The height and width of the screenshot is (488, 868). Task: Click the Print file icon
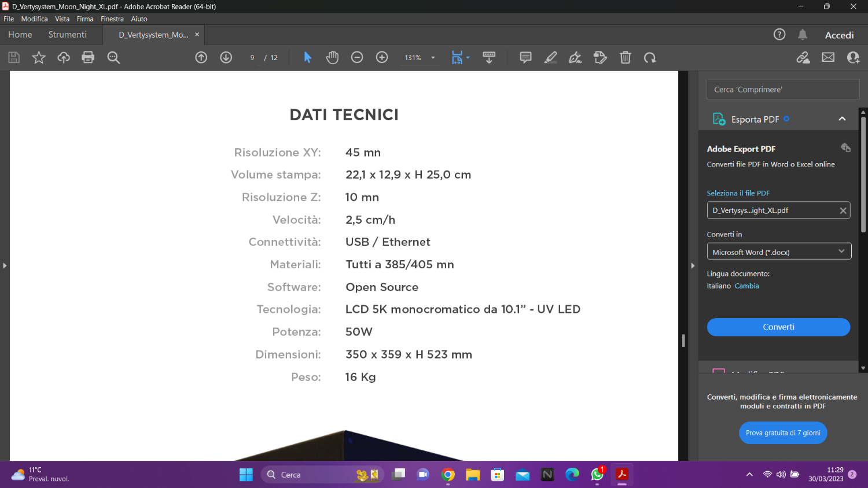pos(88,57)
